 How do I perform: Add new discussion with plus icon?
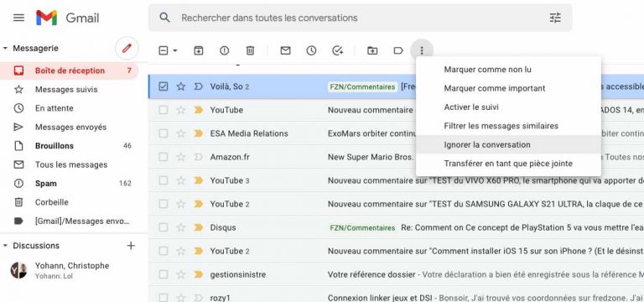tap(131, 246)
